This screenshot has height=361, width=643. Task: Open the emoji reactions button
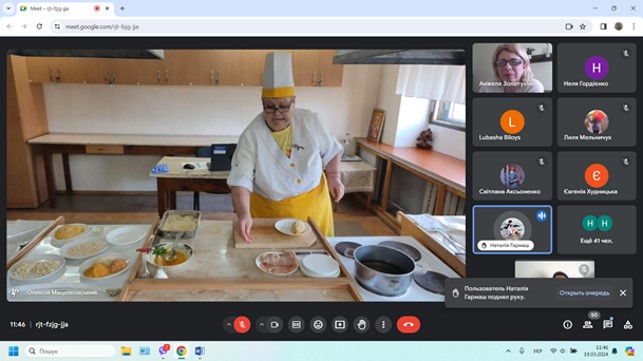pyautogui.click(x=318, y=324)
